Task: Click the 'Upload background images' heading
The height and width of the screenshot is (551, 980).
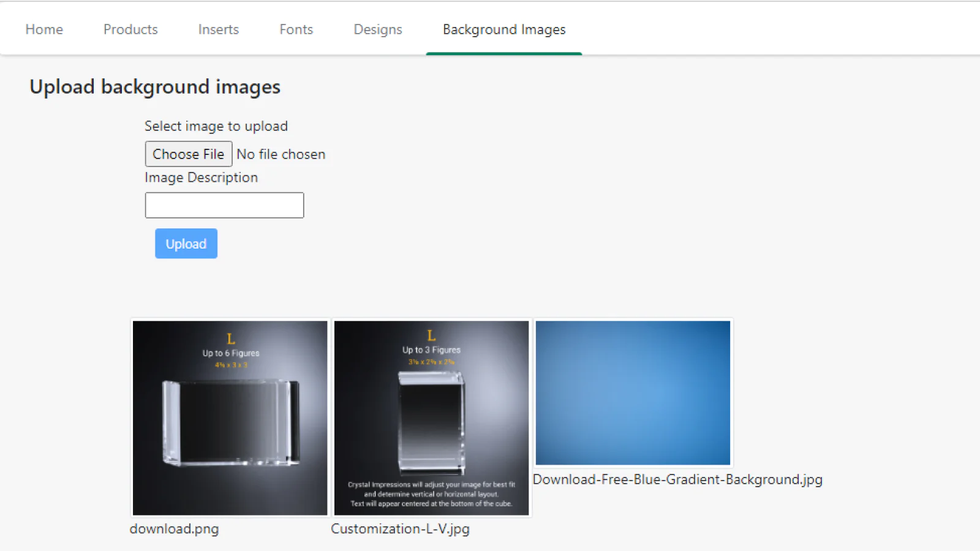Action: (x=155, y=87)
